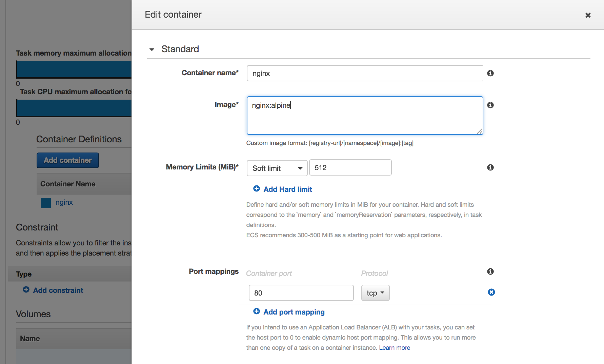Click the nginx container link
Image resolution: width=604 pixels, height=364 pixels.
click(64, 202)
